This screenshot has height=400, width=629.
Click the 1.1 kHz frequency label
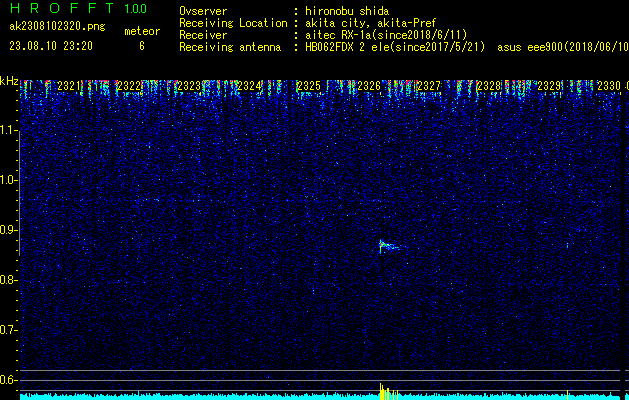point(9,129)
